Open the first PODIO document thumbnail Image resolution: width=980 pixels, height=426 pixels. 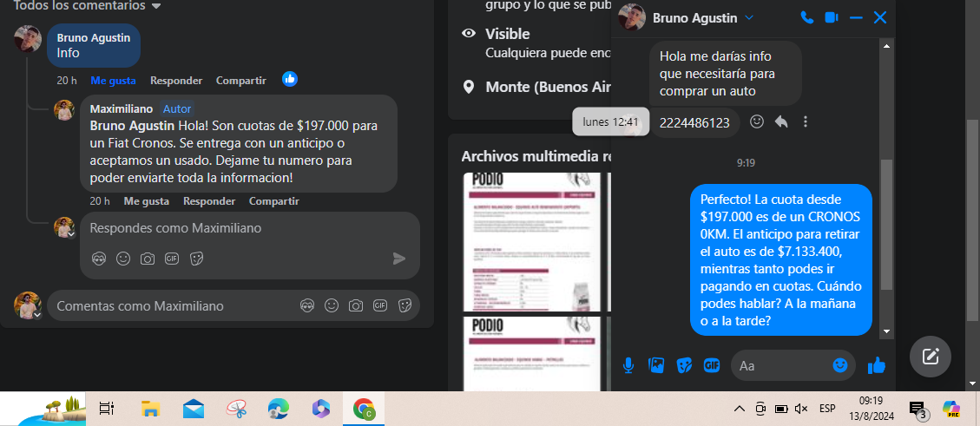pyautogui.click(x=531, y=241)
